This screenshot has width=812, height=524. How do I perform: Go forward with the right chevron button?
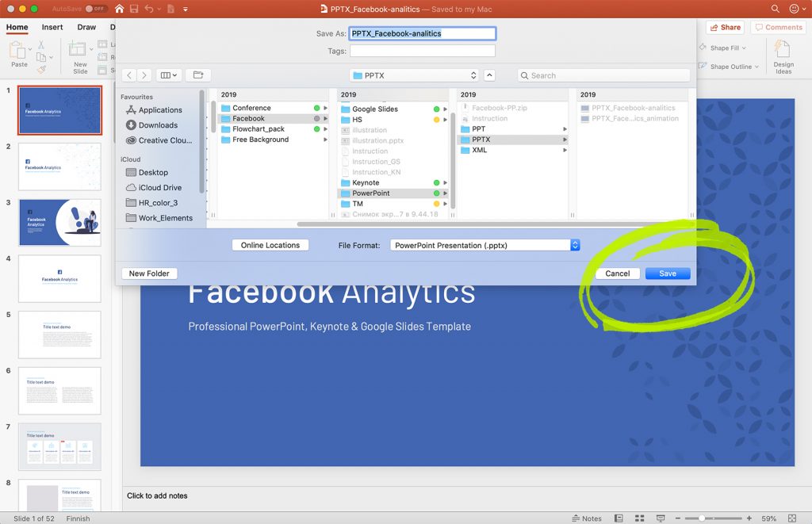(144, 75)
